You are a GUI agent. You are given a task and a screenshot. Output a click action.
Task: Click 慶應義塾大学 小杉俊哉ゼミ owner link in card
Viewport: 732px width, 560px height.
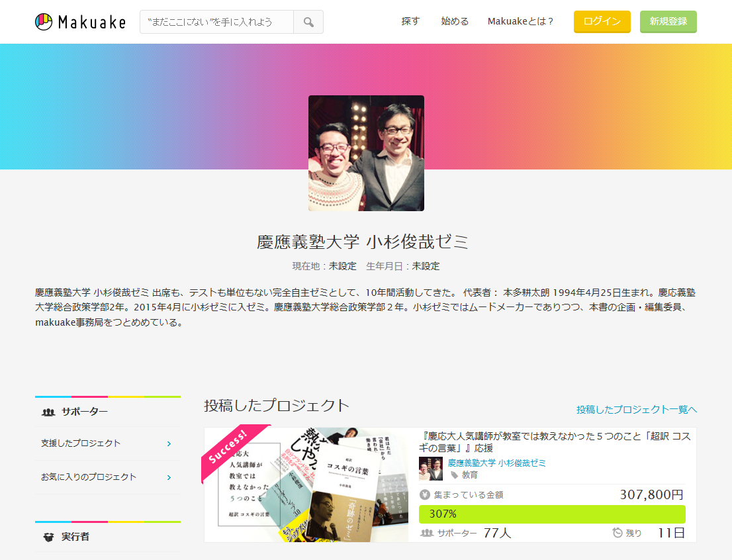click(x=496, y=463)
